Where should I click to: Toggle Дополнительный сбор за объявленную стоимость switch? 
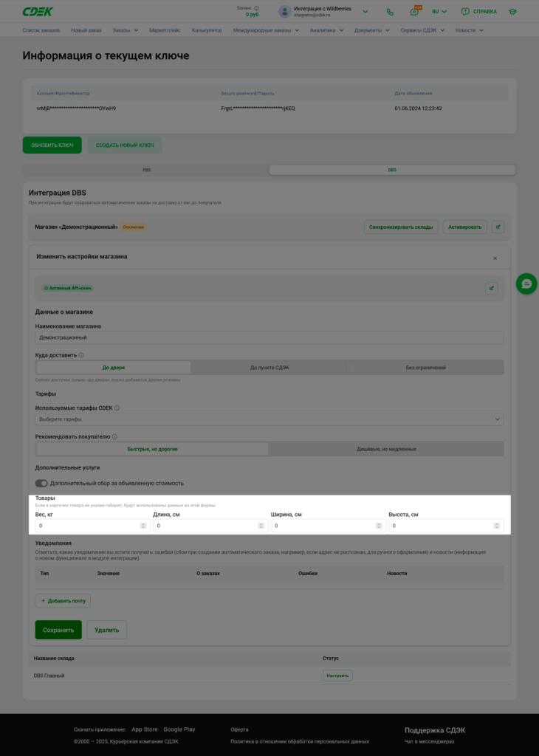[x=41, y=483]
